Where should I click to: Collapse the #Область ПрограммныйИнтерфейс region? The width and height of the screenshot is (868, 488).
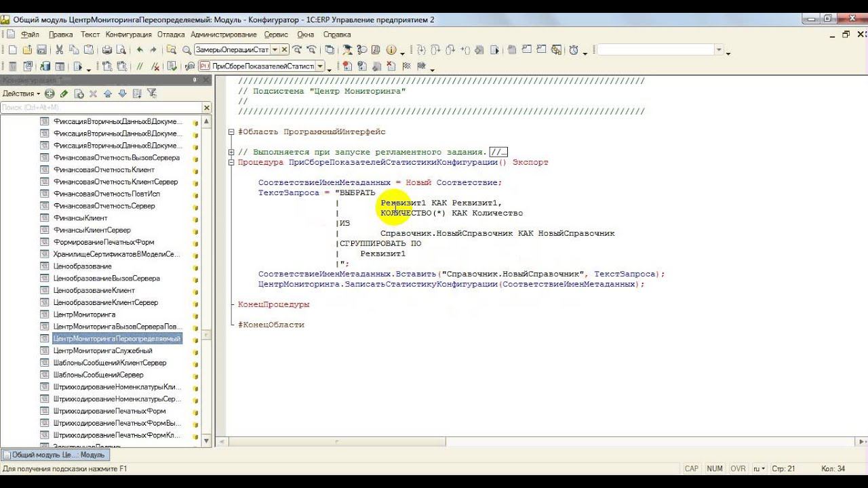point(231,132)
